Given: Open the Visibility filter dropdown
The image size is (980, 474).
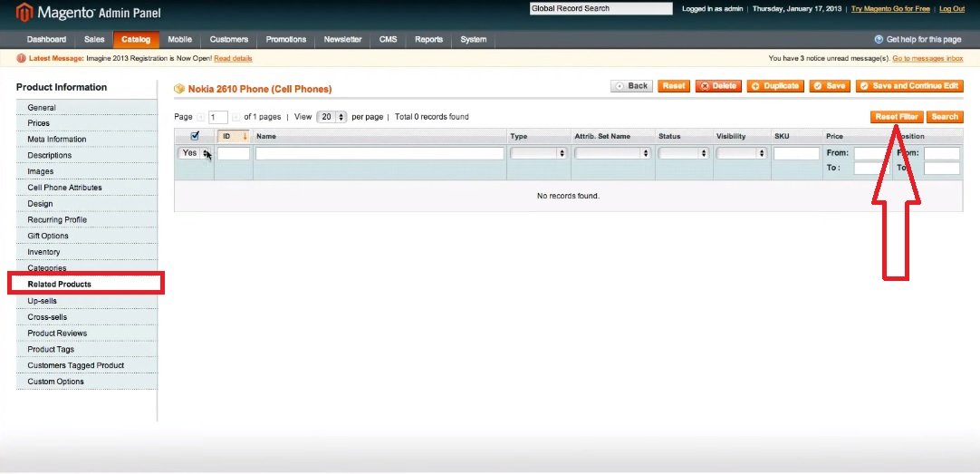Looking at the screenshot, I should [741, 153].
